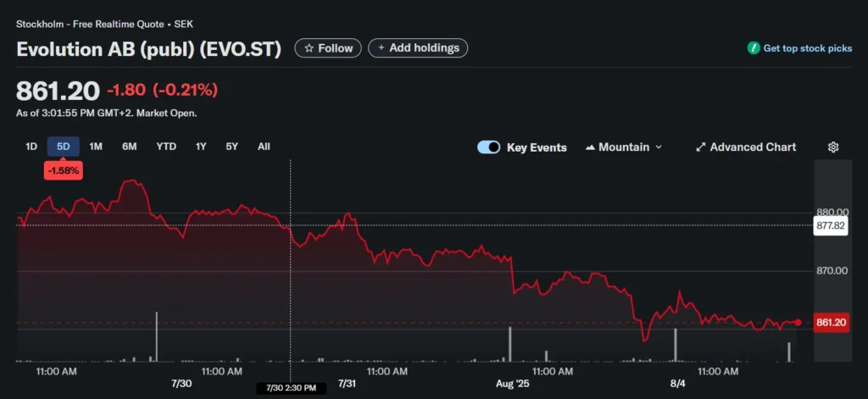The height and width of the screenshot is (399, 868).
Task: Click the 7/30 2:30 PM crosshair time label
Action: click(291, 388)
